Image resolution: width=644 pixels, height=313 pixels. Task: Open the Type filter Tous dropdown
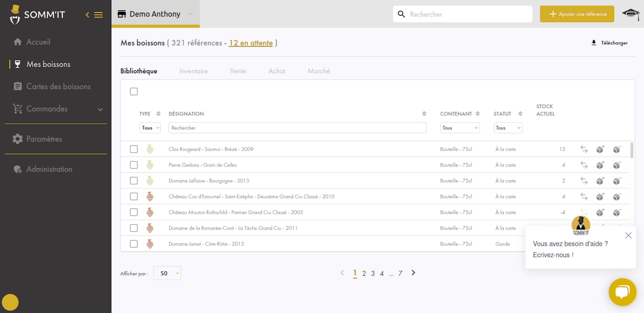[x=150, y=128]
